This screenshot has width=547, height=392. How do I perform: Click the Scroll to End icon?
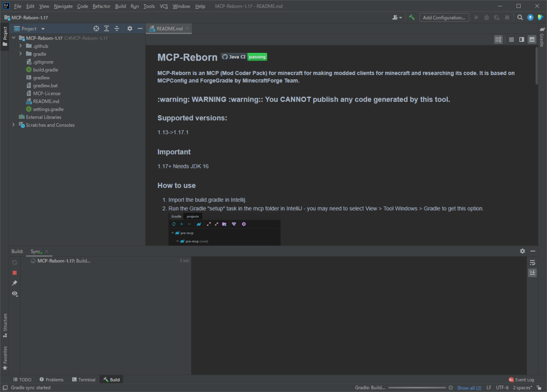pos(532,273)
